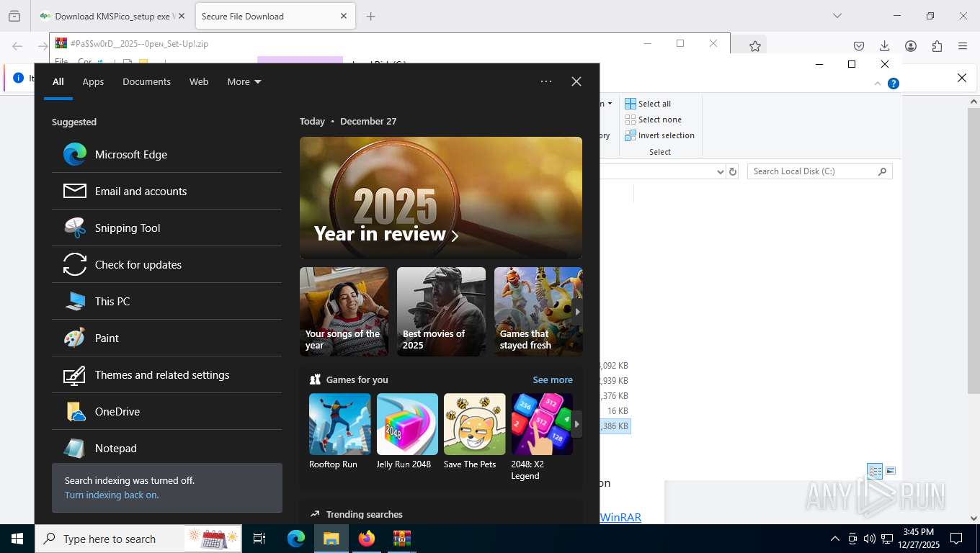Switch to Download KMSPico_setup exe tab

coord(112,16)
